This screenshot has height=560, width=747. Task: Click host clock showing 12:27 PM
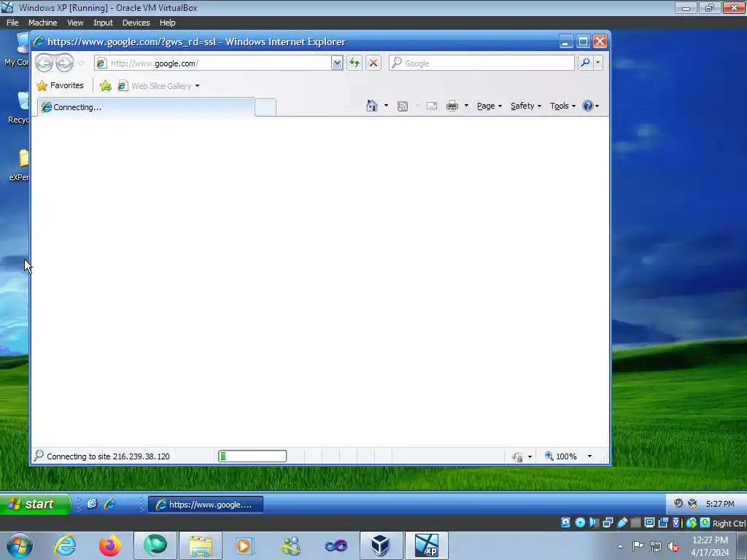pyautogui.click(x=710, y=545)
